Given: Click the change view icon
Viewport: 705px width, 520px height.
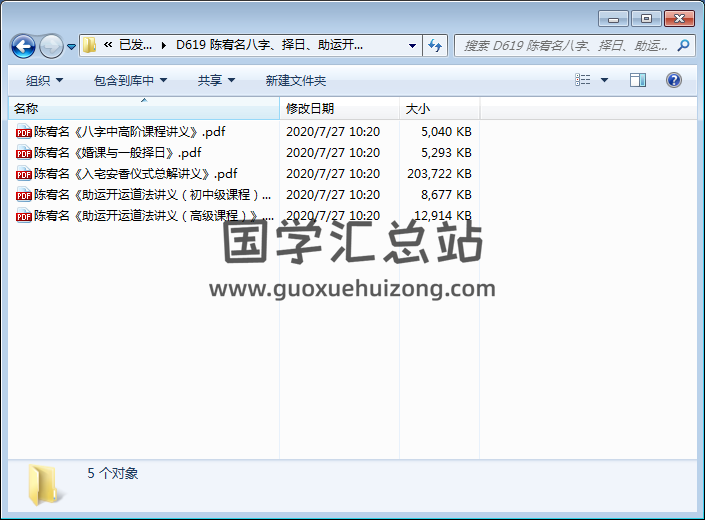Looking at the screenshot, I should (584, 80).
